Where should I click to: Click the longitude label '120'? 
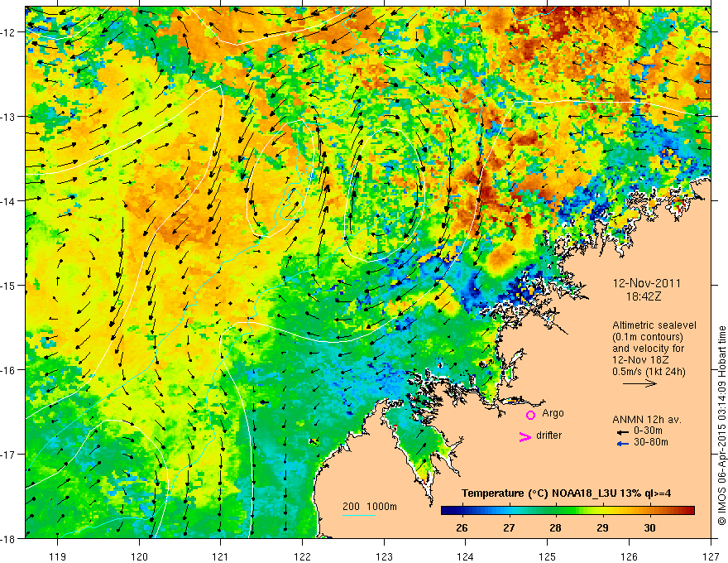[x=139, y=557]
